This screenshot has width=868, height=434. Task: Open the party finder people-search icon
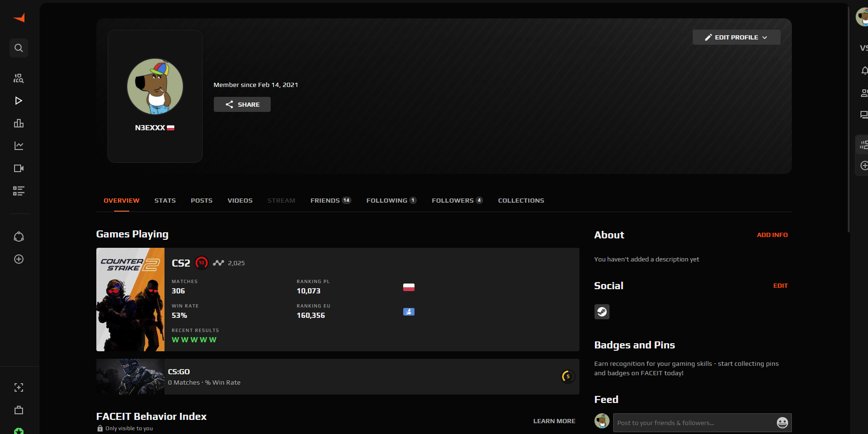pos(19,78)
